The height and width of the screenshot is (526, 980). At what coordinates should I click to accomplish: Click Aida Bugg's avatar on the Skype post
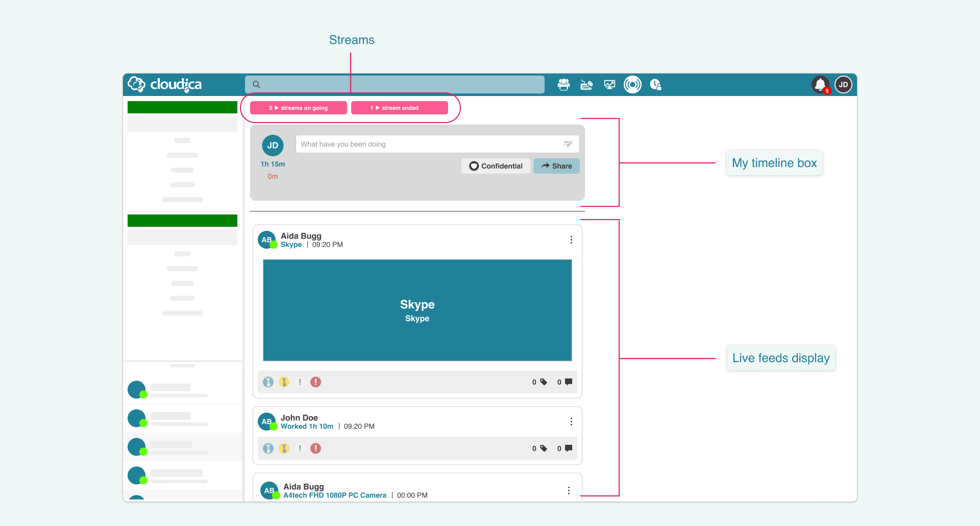click(x=267, y=240)
